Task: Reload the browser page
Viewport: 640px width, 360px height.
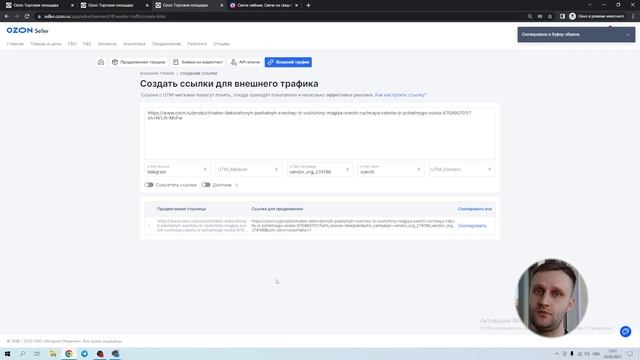Action: pyautogui.click(x=27, y=16)
